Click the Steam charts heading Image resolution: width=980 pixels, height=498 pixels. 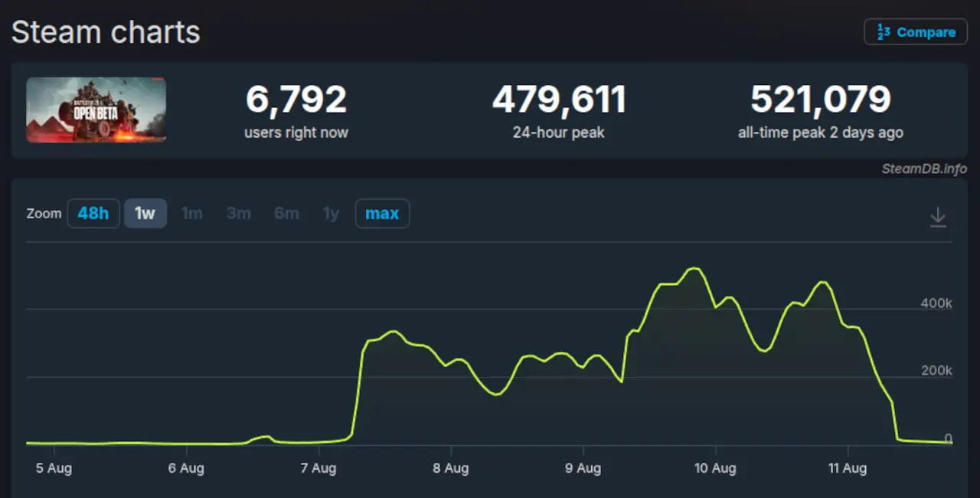(106, 32)
